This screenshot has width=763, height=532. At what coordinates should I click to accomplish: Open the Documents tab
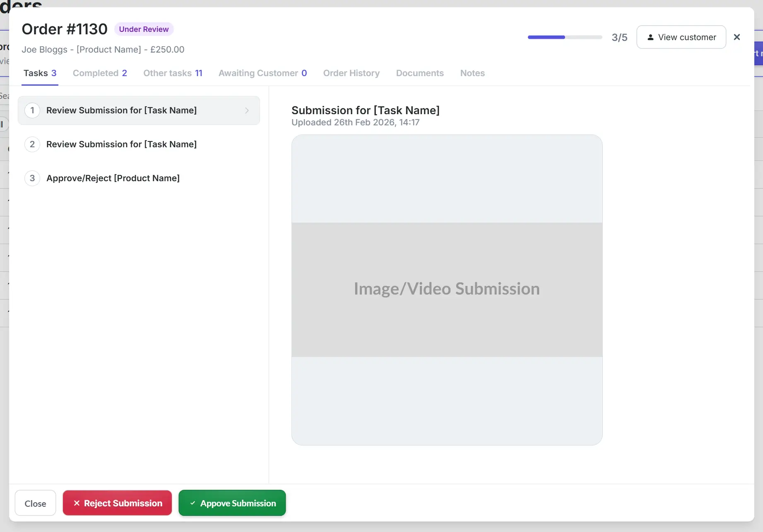point(419,73)
